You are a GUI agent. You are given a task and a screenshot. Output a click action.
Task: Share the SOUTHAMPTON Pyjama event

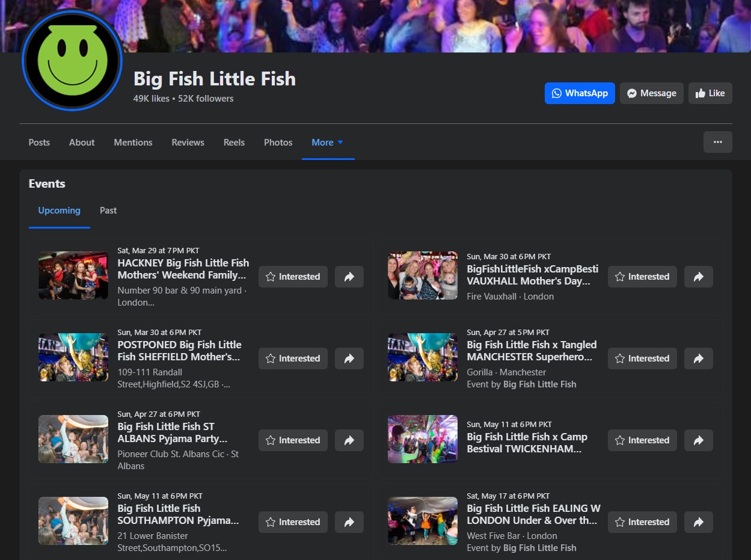click(349, 522)
